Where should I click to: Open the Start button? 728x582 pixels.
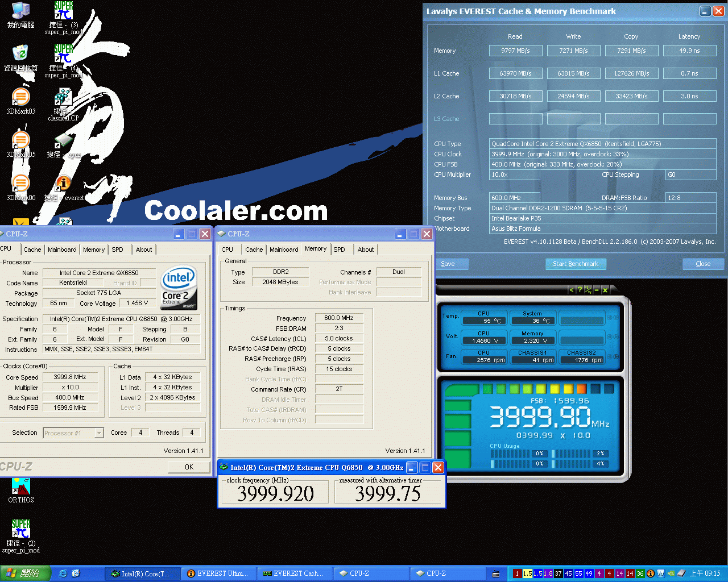pyautogui.click(x=25, y=573)
